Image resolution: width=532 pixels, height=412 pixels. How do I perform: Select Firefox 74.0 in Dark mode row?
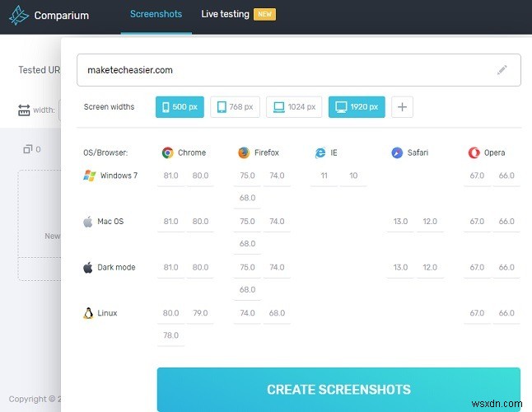(x=277, y=268)
